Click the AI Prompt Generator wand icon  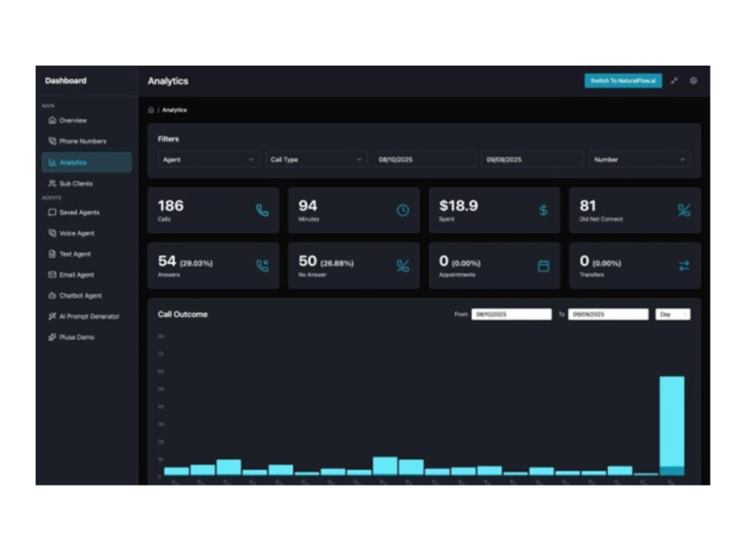52,316
